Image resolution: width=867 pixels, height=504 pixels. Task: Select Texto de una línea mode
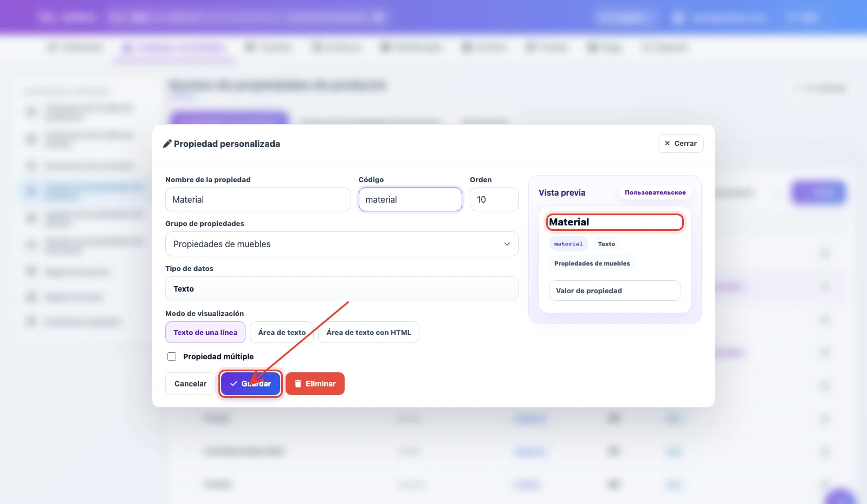[x=205, y=332]
